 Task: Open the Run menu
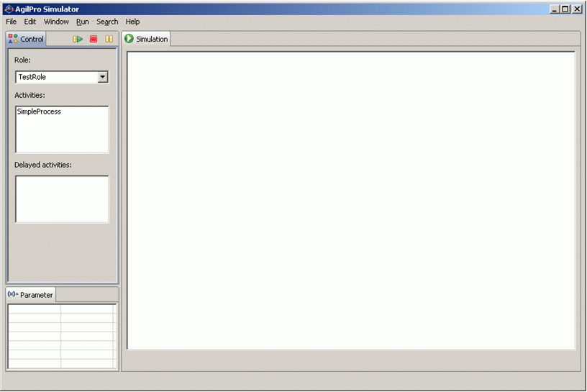pos(82,22)
